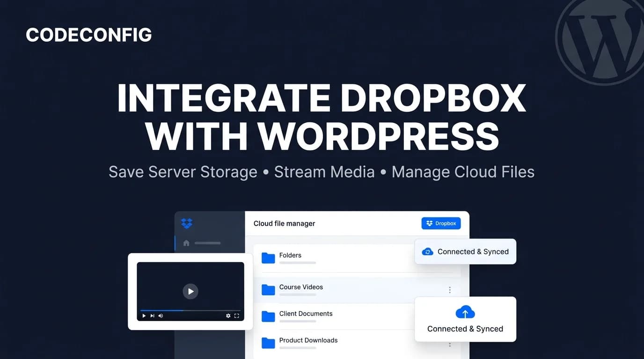Skip to next video track
Screen dimensions: 644x359
tap(152, 316)
